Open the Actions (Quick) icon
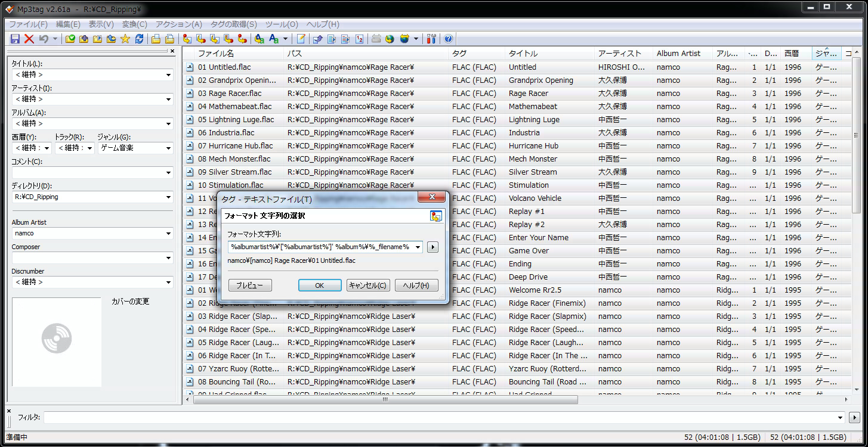 (274, 39)
